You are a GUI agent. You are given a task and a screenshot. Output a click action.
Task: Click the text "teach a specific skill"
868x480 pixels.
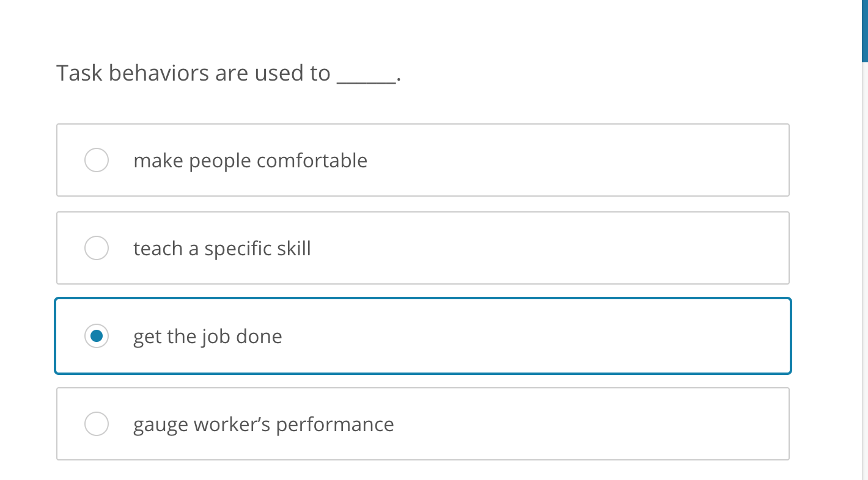[222, 248]
